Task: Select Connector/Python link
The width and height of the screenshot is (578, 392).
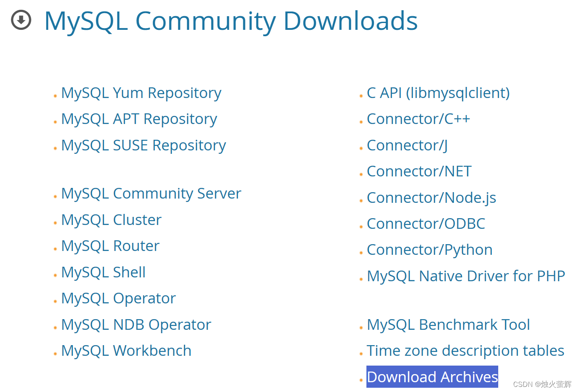Action: pos(430,250)
